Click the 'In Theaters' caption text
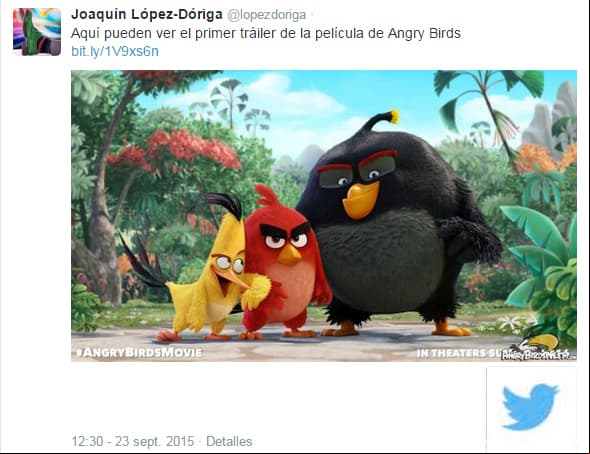The height and width of the screenshot is (454, 590). coord(459,353)
